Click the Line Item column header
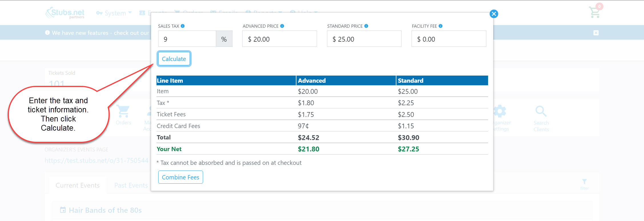Viewport: 644px width, 221px height. tap(226, 80)
